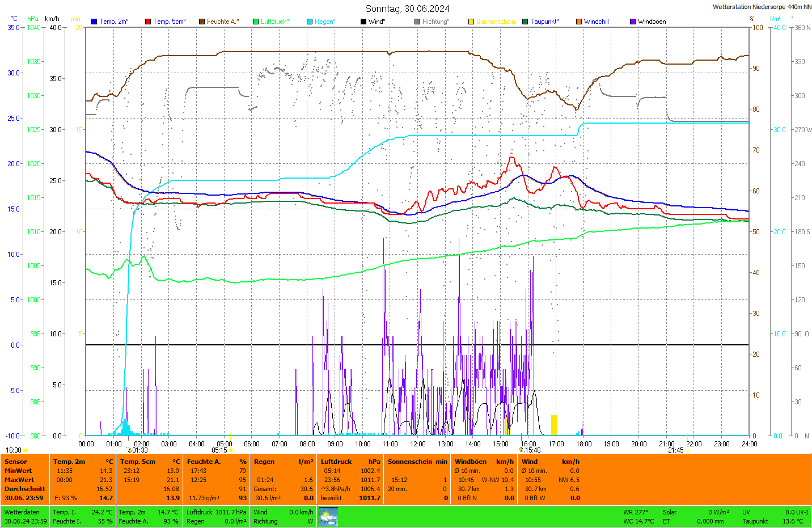The image size is (812, 528).
Task: Click the date title Sonntag, 30.06.2024
Action: [x=407, y=9]
